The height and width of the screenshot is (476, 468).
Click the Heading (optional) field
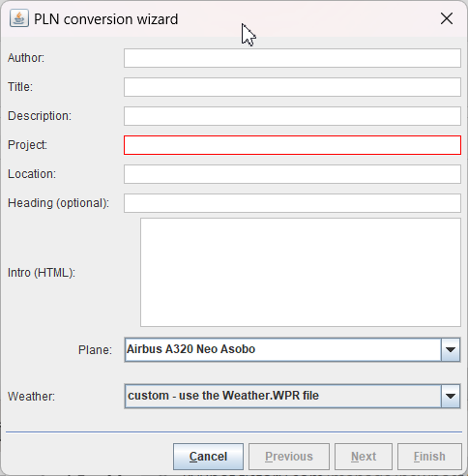pos(292,203)
